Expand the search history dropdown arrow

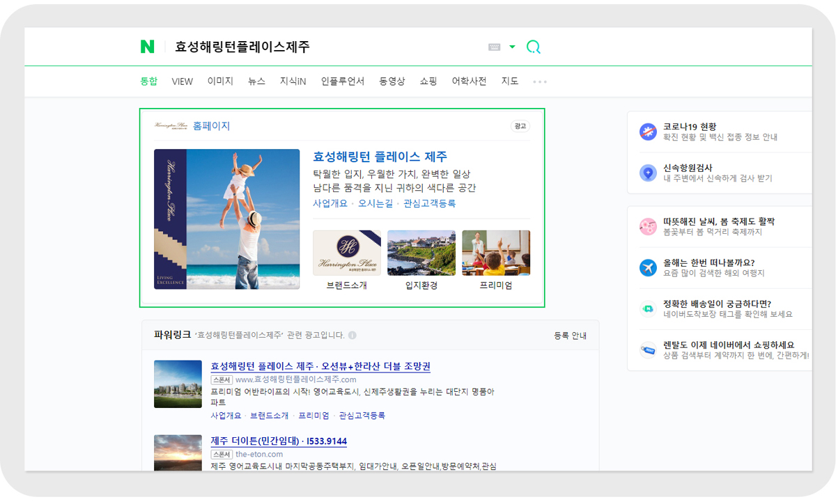point(512,47)
